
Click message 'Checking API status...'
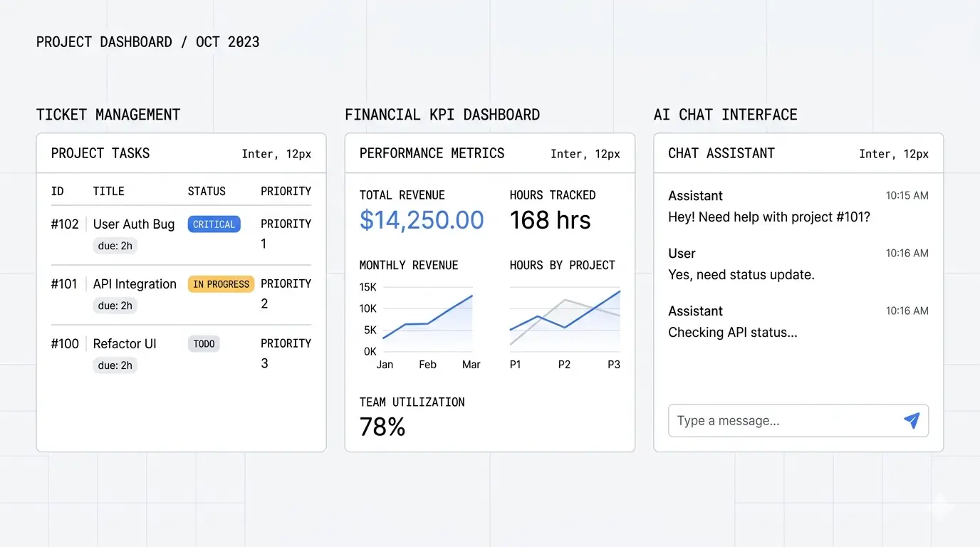click(x=733, y=332)
